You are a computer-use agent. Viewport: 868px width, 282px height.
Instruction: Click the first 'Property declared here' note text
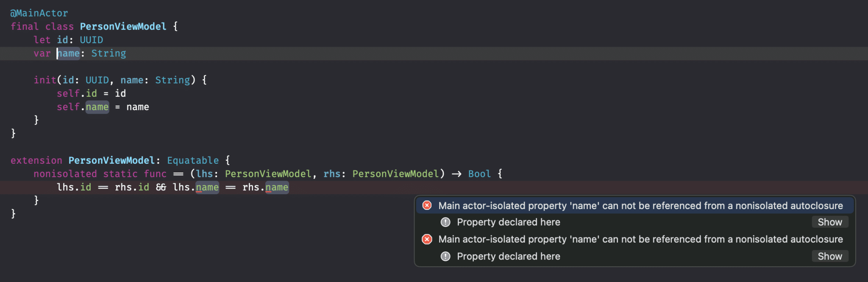508,222
